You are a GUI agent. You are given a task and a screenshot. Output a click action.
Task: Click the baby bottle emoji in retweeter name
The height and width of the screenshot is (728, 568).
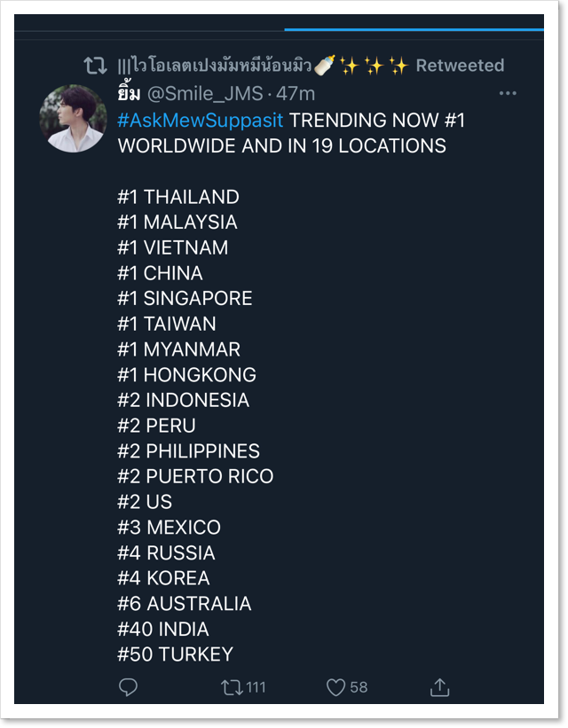(x=324, y=65)
